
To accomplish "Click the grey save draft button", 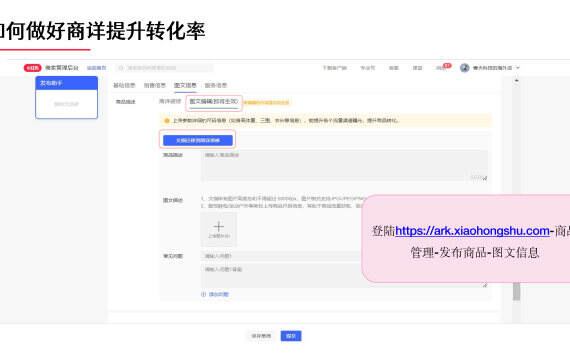I will 261,336.
